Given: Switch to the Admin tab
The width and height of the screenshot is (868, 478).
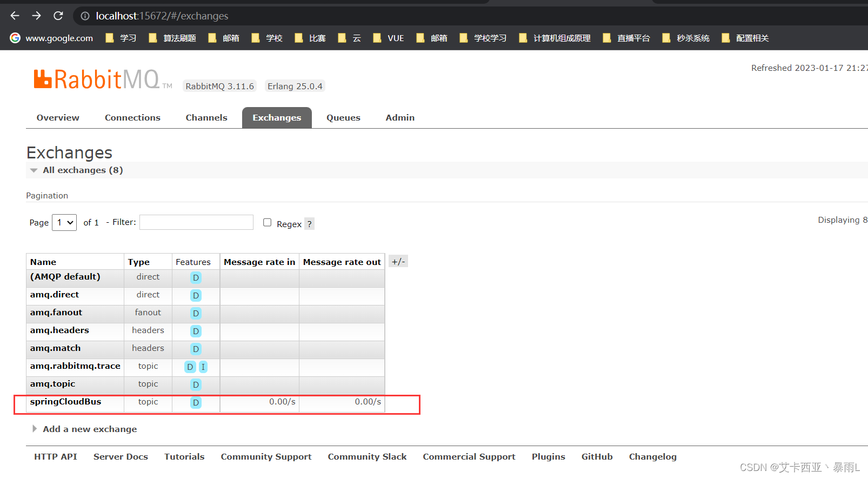Looking at the screenshot, I should [x=400, y=117].
